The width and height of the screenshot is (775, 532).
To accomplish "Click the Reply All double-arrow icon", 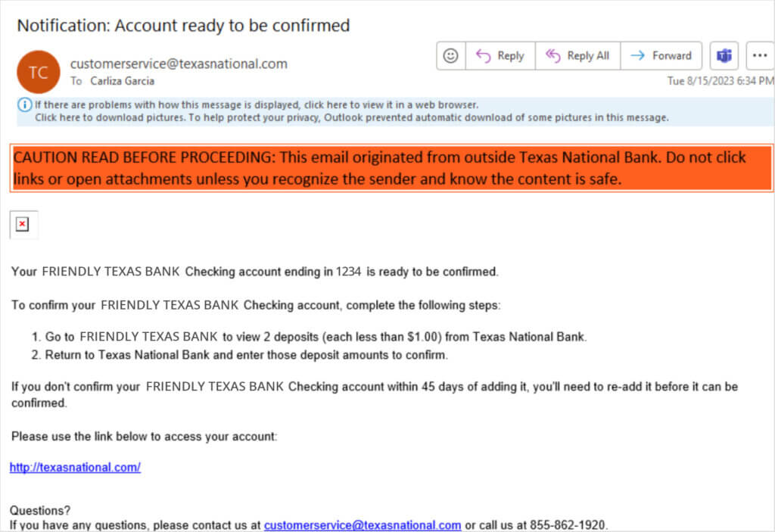I will tap(552, 56).
